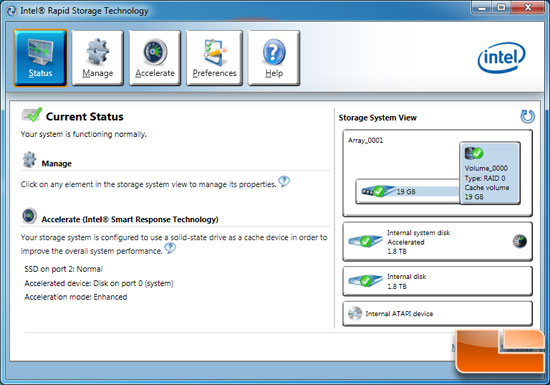550x385 pixels.
Task: Click help icon next to Manage description
Action: [284, 181]
